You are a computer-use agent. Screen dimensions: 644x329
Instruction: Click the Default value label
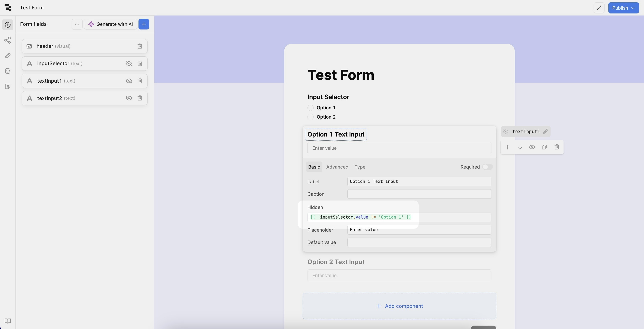click(x=322, y=242)
